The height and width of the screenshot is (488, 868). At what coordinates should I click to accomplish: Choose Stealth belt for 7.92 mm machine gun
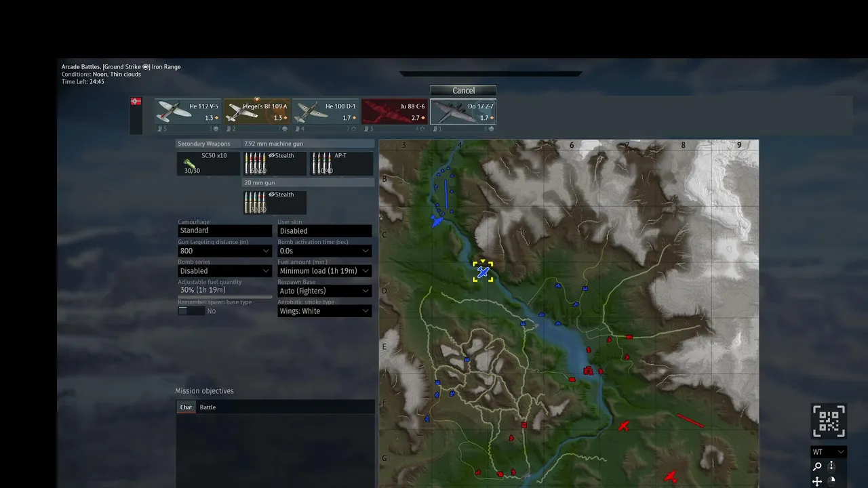[x=275, y=163]
